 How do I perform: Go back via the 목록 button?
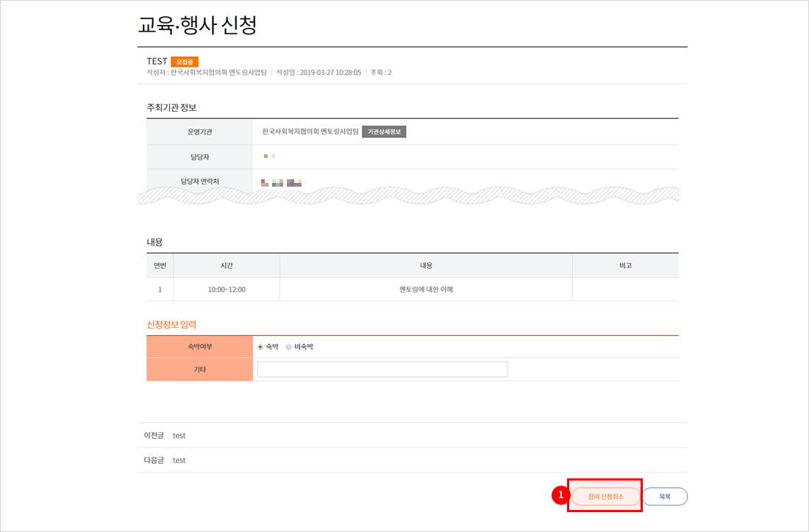pyautogui.click(x=665, y=497)
